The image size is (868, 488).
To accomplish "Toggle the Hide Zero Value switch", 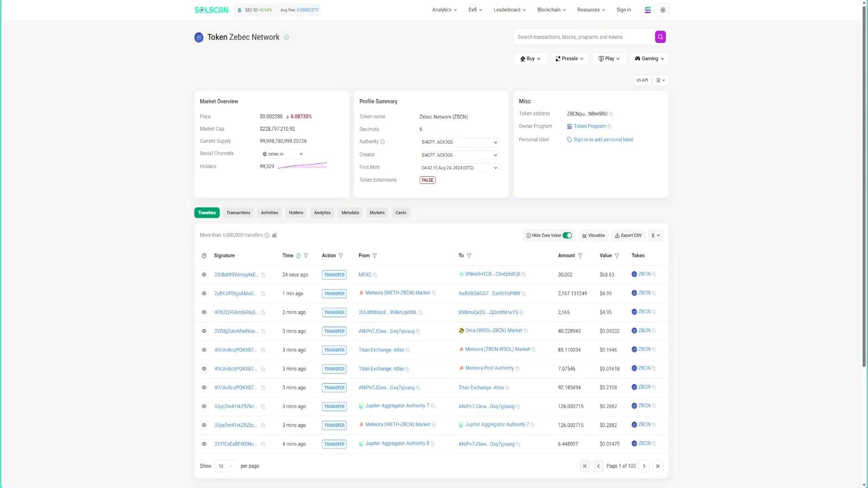I will pos(567,235).
